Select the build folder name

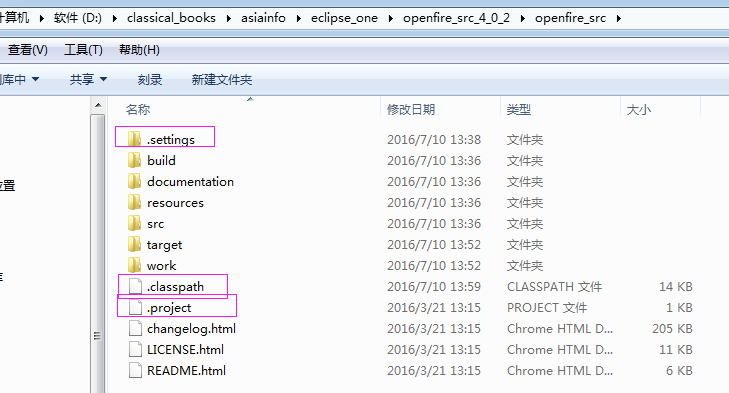[161, 160]
